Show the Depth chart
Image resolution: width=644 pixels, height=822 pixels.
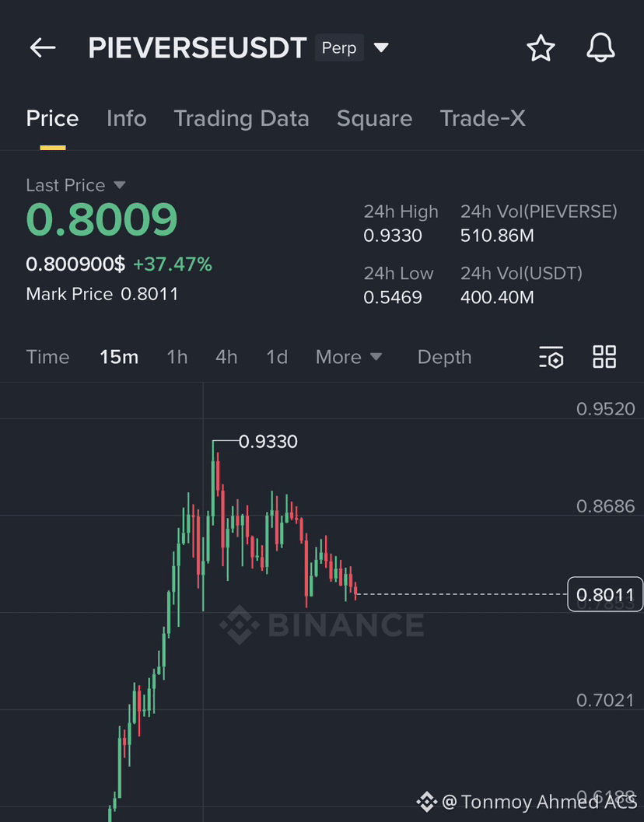[444, 357]
